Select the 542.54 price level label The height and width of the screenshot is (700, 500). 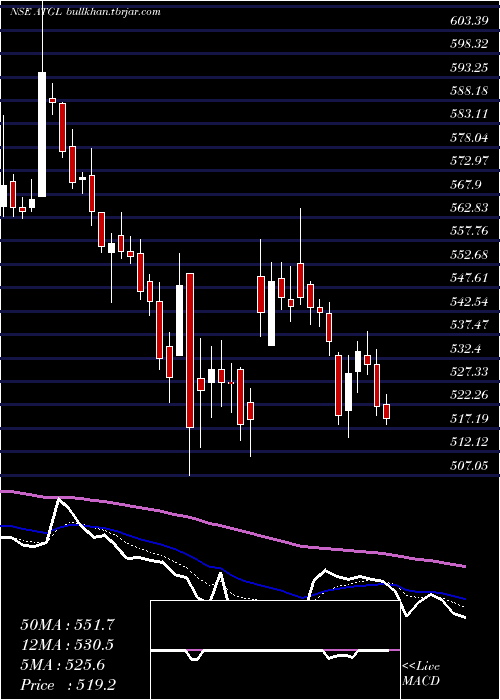(x=469, y=301)
